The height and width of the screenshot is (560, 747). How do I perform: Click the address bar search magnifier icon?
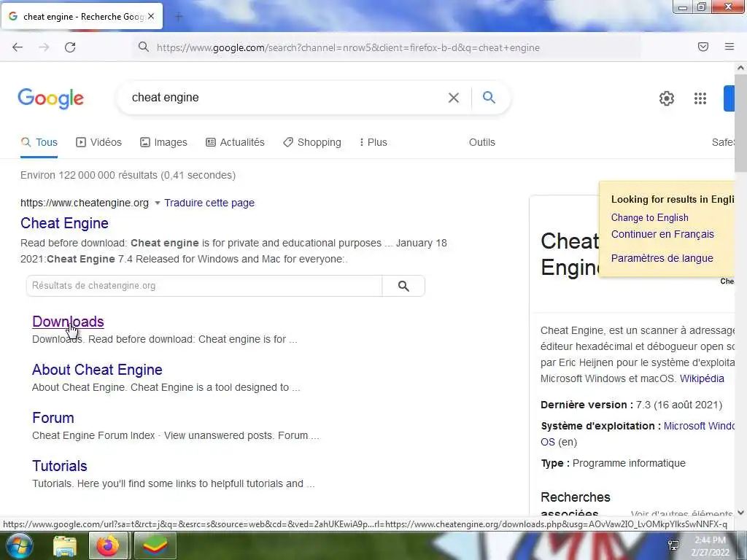tap(144, 47)
